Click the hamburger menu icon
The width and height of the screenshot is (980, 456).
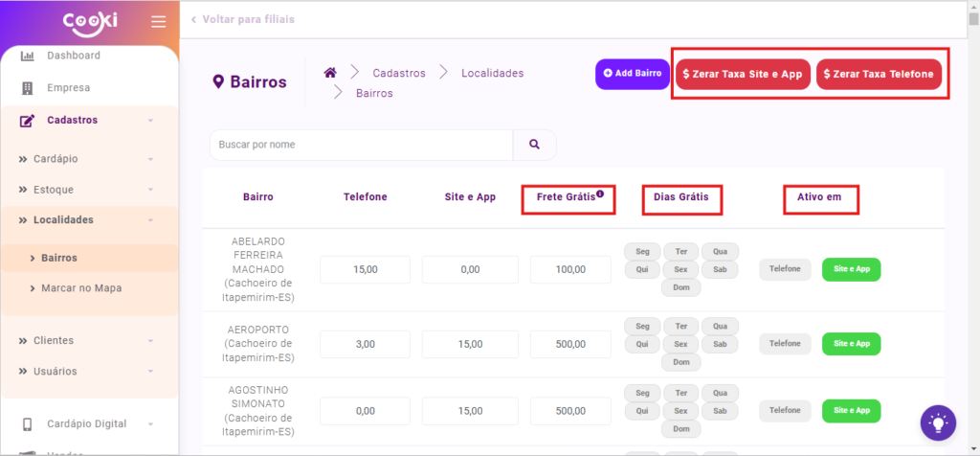[158, 22]
